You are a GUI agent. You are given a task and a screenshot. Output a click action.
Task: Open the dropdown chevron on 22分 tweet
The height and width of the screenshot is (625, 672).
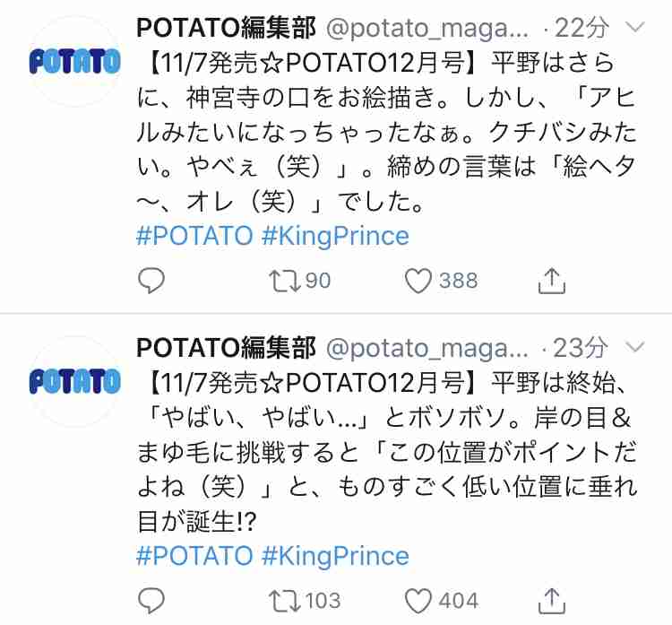pyautogui.click(x=634, y=28)
